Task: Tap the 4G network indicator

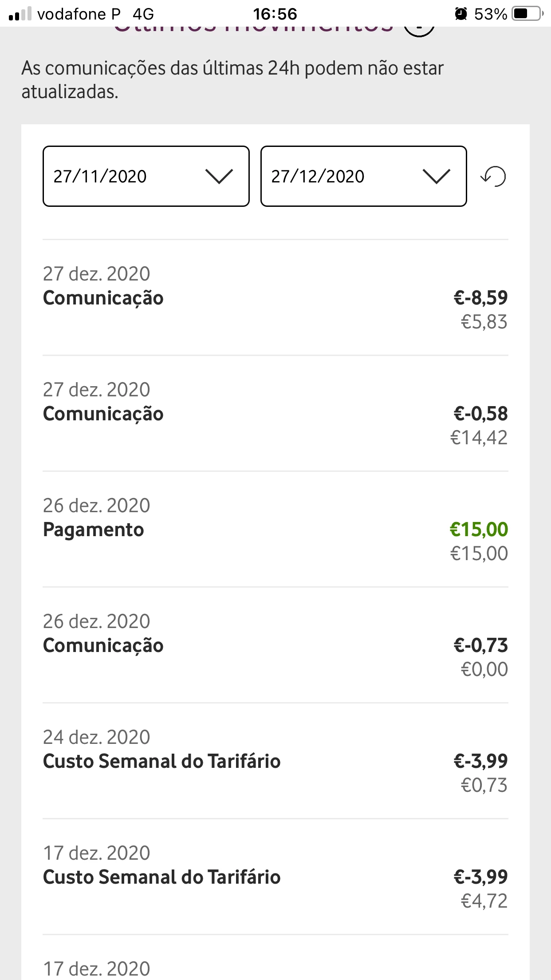Action: 143,14
